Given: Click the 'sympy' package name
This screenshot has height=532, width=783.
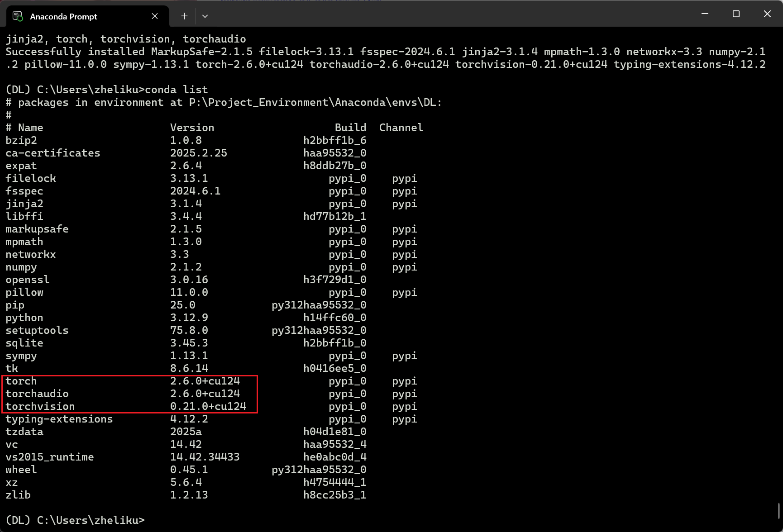Looking at the screenshot, I should point(21,356).
